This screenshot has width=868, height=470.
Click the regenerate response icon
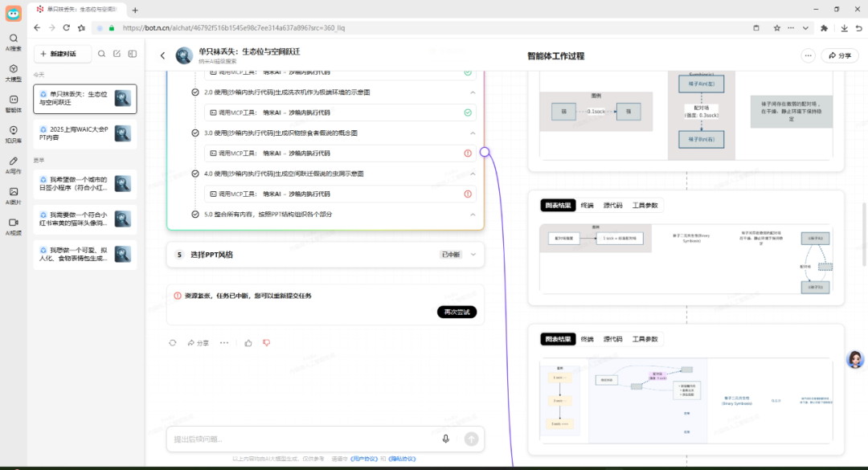click(173, 343)
